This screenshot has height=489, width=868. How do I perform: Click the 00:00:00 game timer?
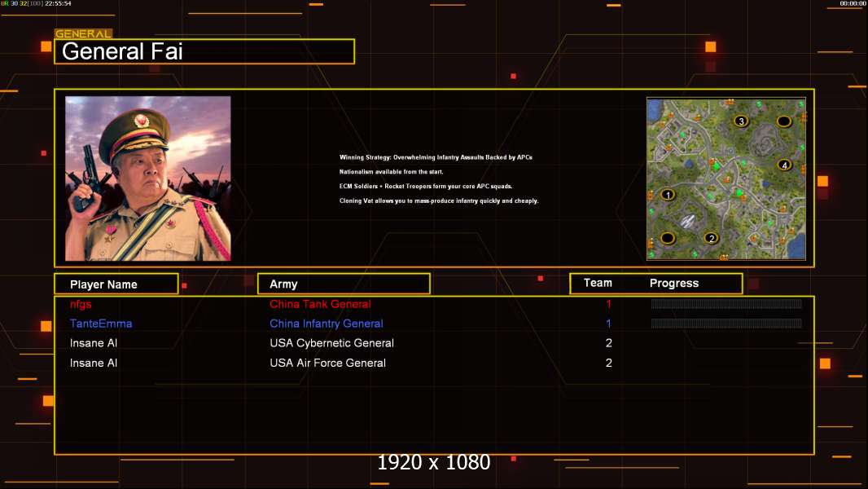pyautogui.click(x=852, y=3)
